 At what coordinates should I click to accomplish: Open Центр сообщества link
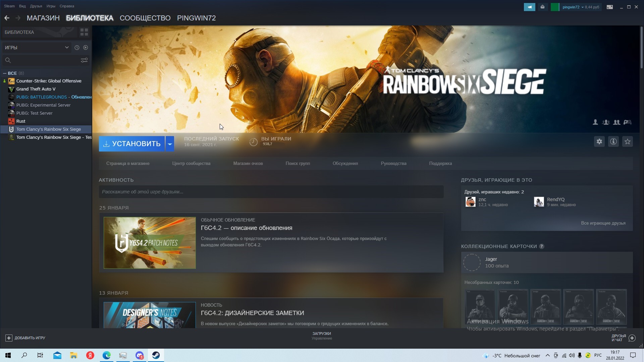pos(191,164)
